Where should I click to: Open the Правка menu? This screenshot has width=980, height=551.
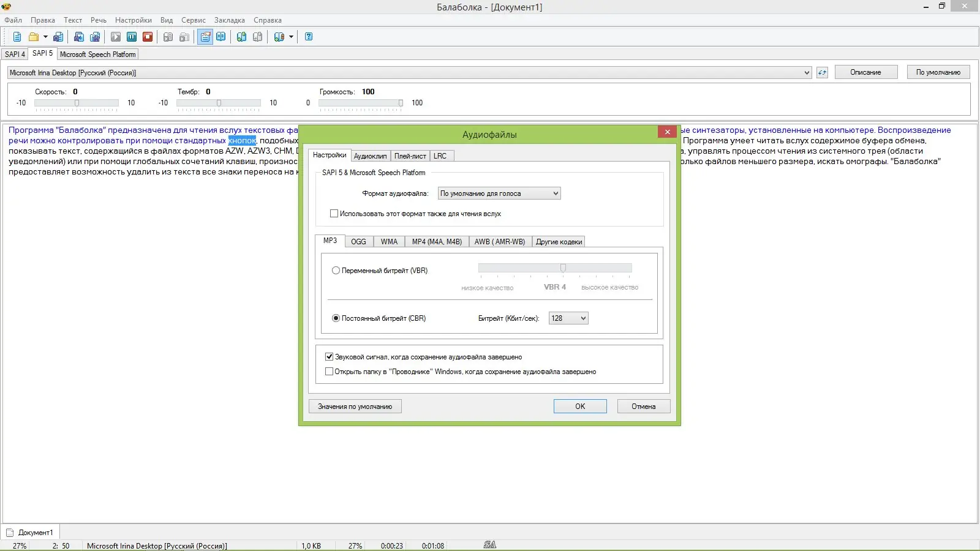pyautogui.click(x=43, y=20)
